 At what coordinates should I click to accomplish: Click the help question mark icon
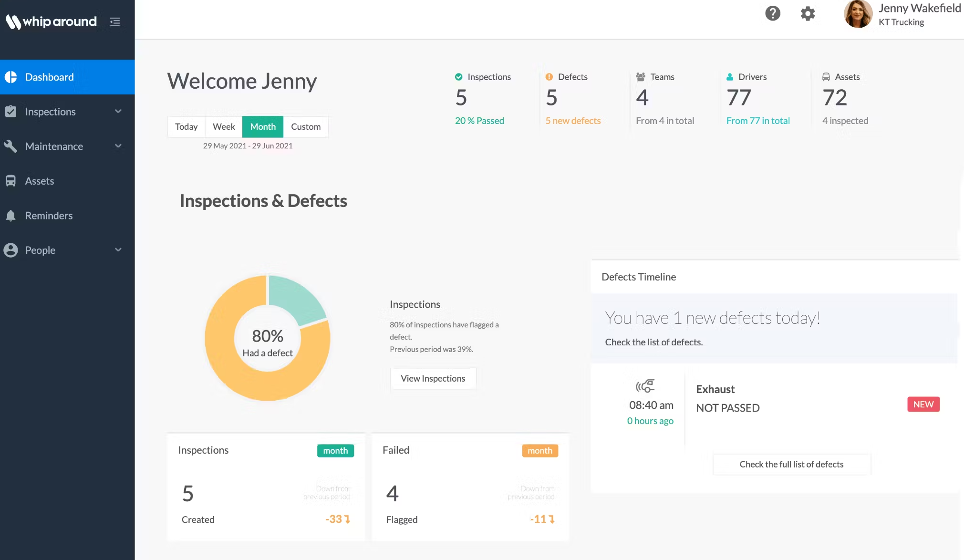[772, 13]
